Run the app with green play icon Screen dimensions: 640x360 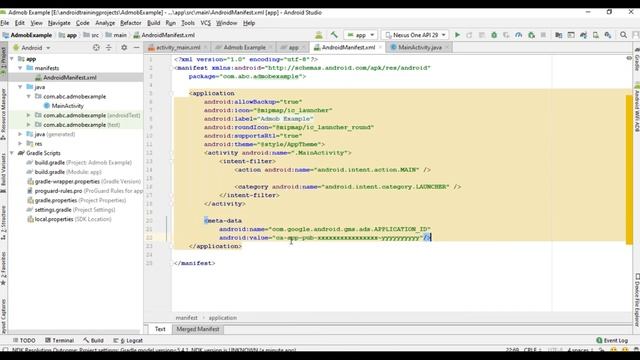pyautogui.click(x=457, y=35)
